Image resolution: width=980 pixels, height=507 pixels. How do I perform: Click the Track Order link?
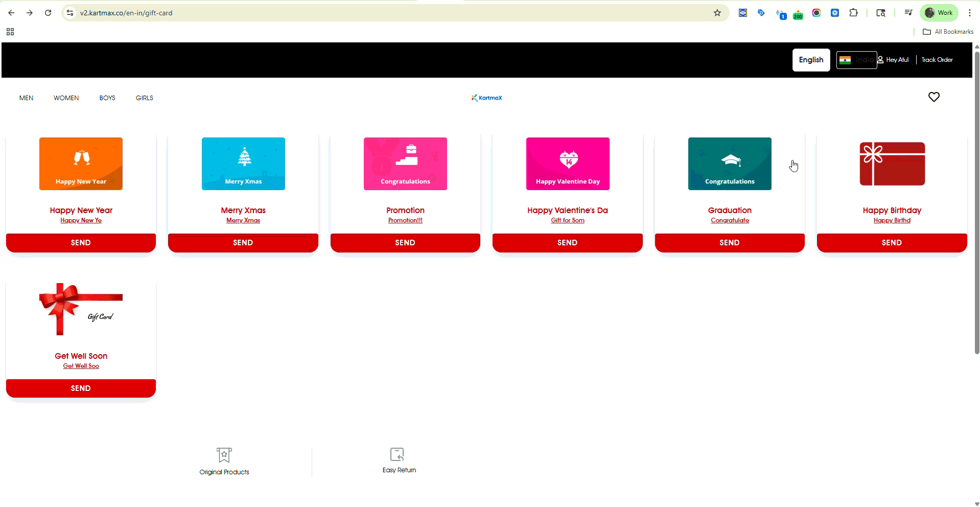pos(937,60)
